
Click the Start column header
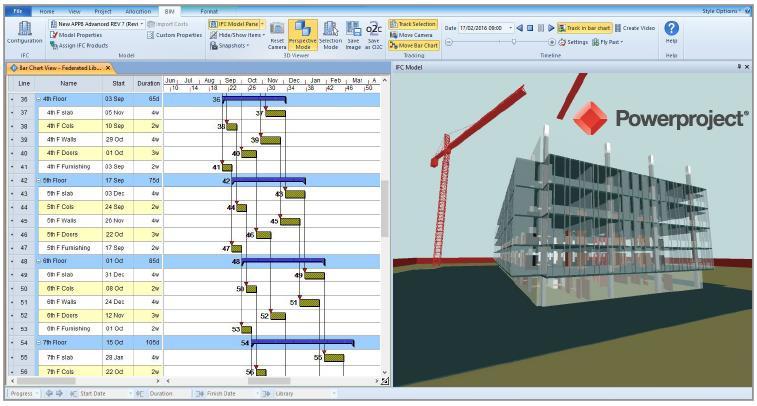[x=118, y=84]
